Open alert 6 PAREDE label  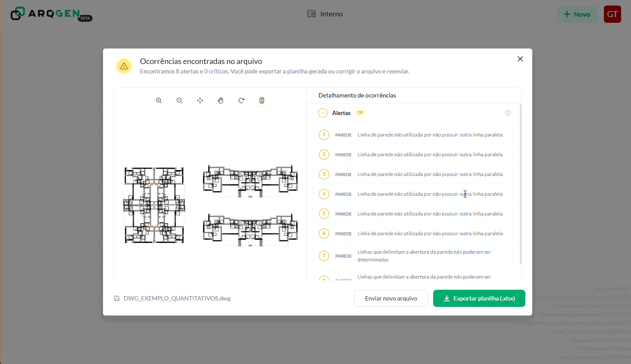(343, 234)
